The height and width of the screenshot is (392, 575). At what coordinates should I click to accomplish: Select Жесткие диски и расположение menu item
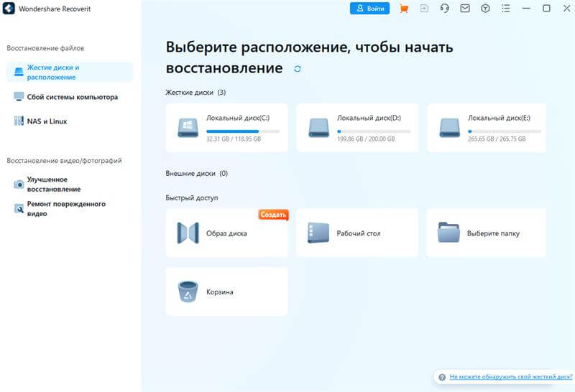[70, 73]
